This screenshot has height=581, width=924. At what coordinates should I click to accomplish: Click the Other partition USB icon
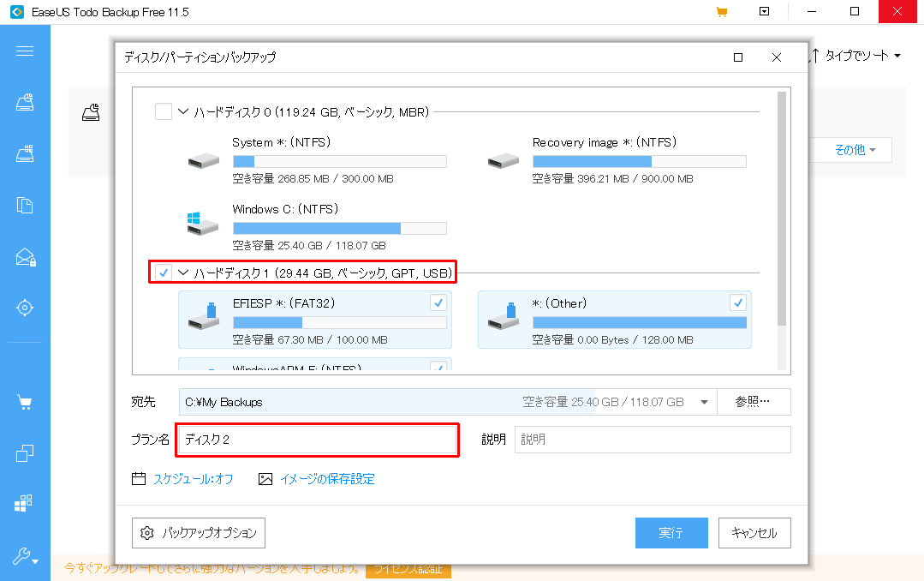coord(504,317)
